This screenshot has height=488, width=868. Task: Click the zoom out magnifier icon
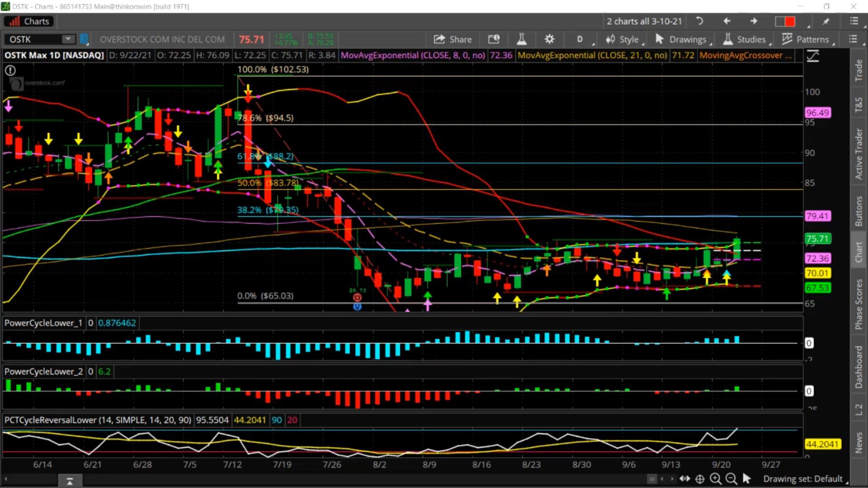[731, 479]
